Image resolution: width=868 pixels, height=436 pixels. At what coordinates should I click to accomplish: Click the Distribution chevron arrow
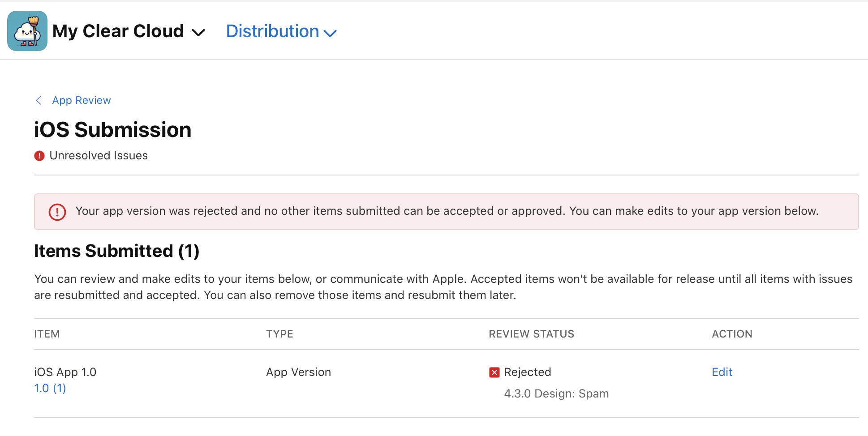[330, 33]
